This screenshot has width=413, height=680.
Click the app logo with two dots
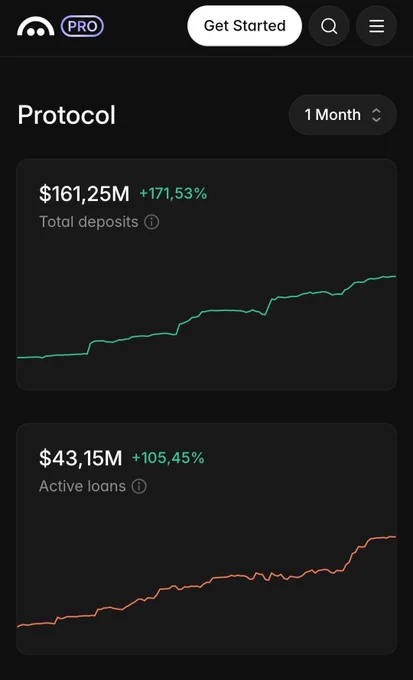point(36,26)
